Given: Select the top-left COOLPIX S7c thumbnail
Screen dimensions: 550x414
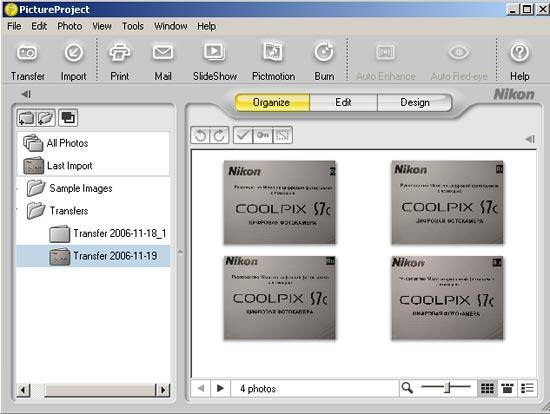Looking at the screenshot, I should coord(280,202).
